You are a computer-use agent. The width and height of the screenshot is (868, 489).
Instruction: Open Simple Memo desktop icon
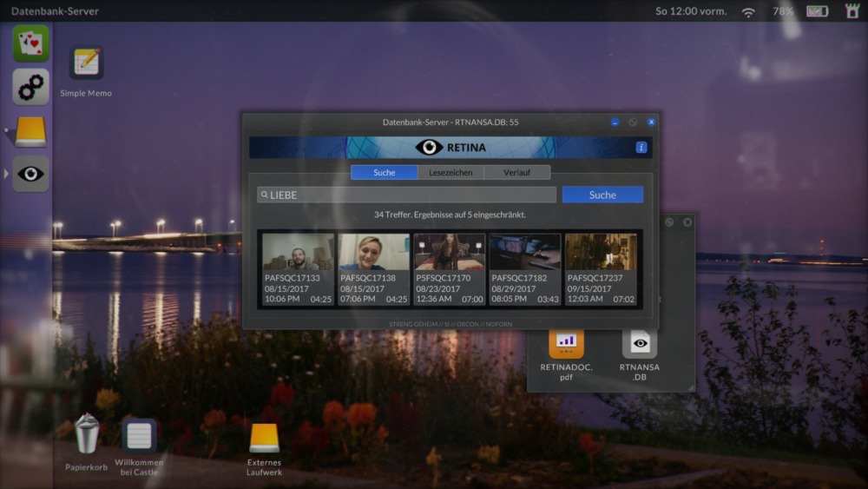click(86, 63)
